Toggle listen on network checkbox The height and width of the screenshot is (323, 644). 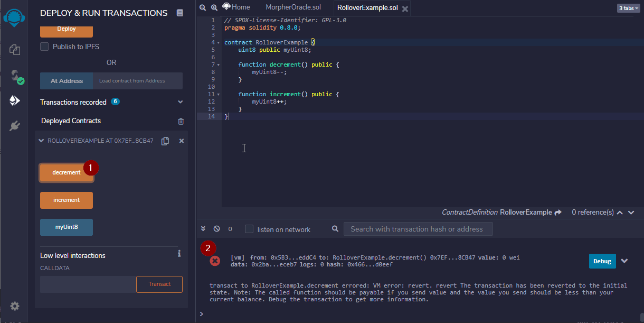coord(249,229)
